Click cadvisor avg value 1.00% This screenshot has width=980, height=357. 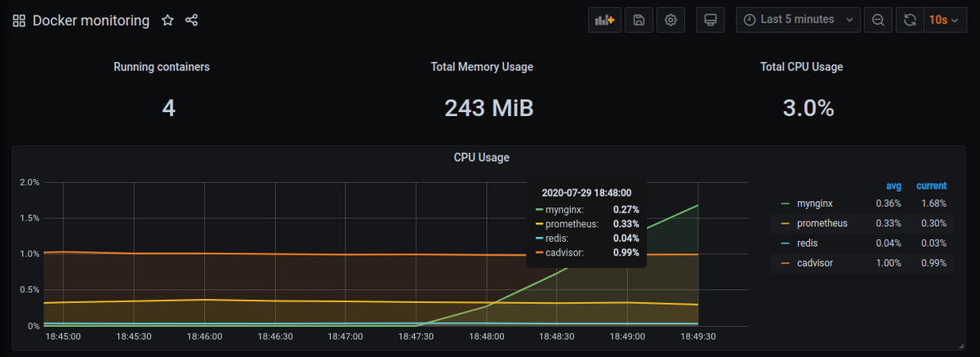point(889,263)
